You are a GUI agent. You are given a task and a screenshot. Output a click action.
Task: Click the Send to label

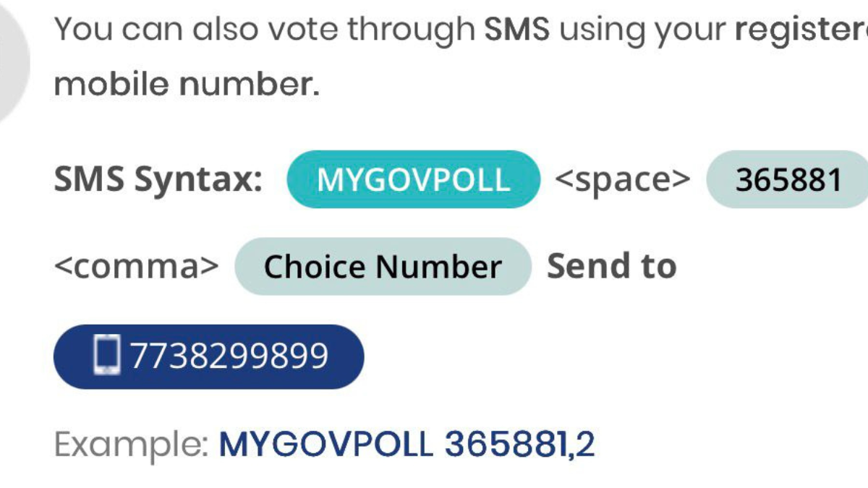tap(611, 267)
